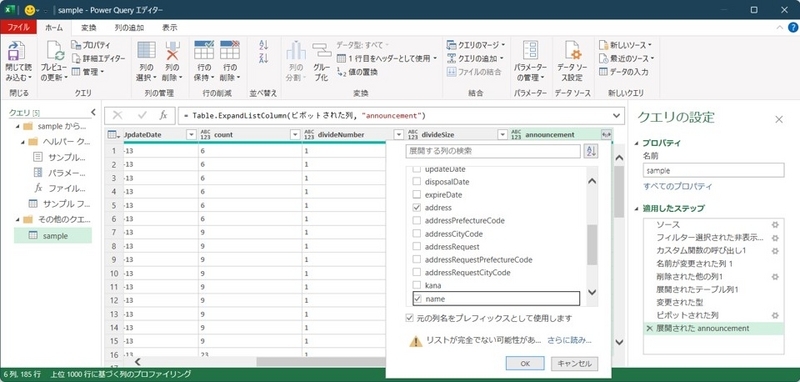The image size is (800, 382).
Task: Collapse the クエリ pane with the chevron
Action: [x=93, y=112]
